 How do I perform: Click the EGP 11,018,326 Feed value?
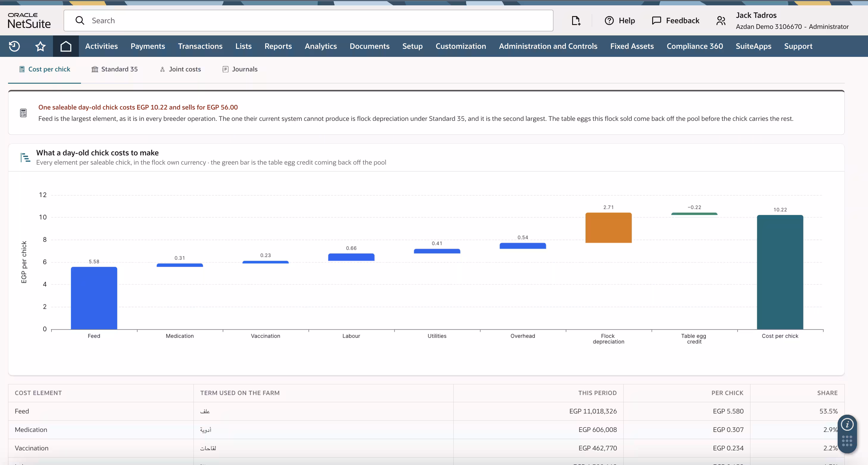[x=593, y=411]
